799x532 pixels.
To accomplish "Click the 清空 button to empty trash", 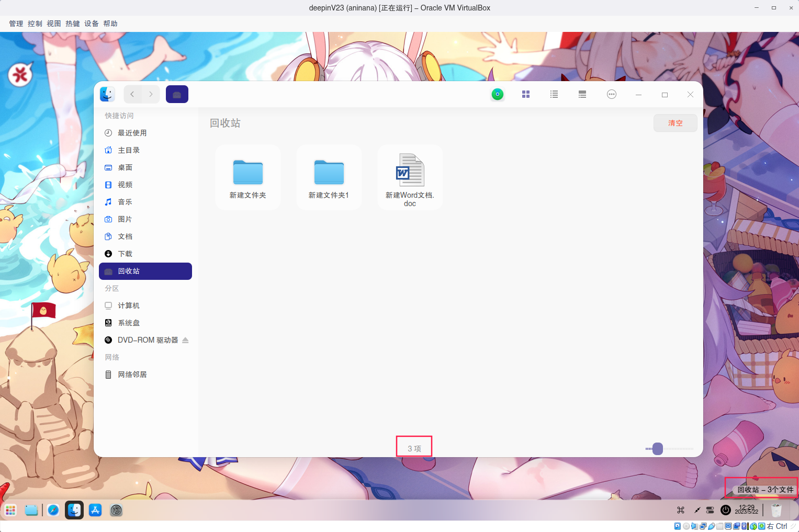I will pyautogui.click(x=675, y=122).
